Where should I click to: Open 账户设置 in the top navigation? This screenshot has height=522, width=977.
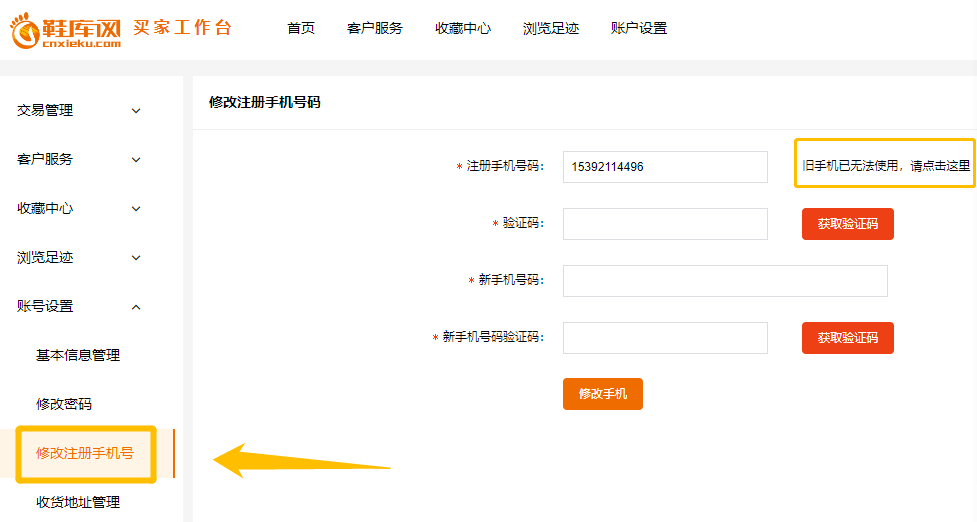coord(639,29)
